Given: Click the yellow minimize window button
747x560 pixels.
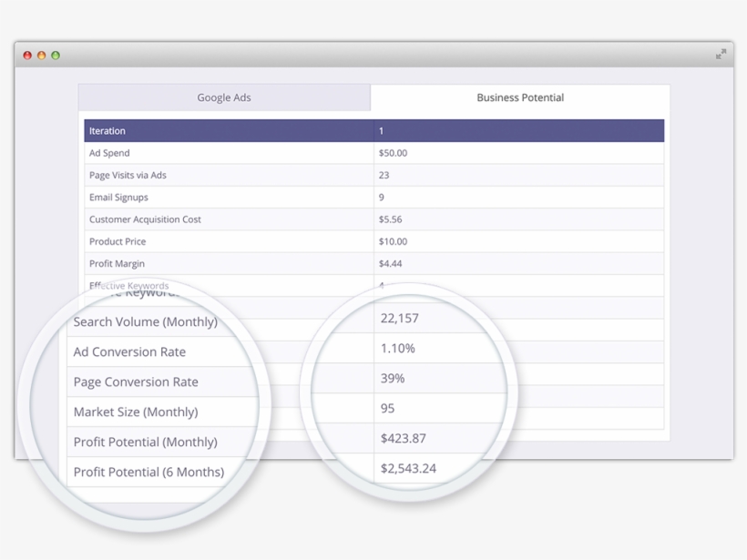Looking at the screenshot, I should click(x=41, y=56).
